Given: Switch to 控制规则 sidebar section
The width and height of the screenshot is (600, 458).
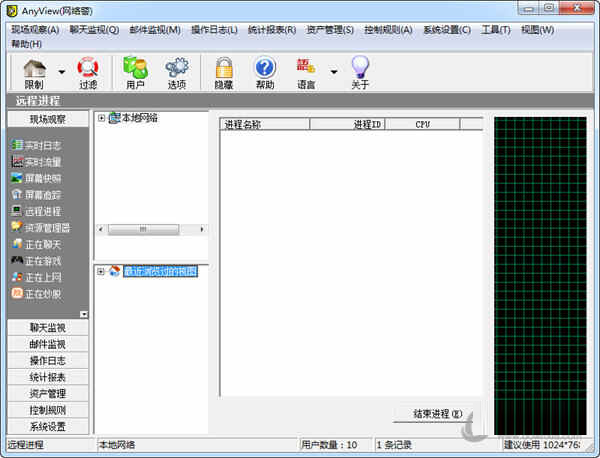Looking at the screenshot, I should pos(48,410).
